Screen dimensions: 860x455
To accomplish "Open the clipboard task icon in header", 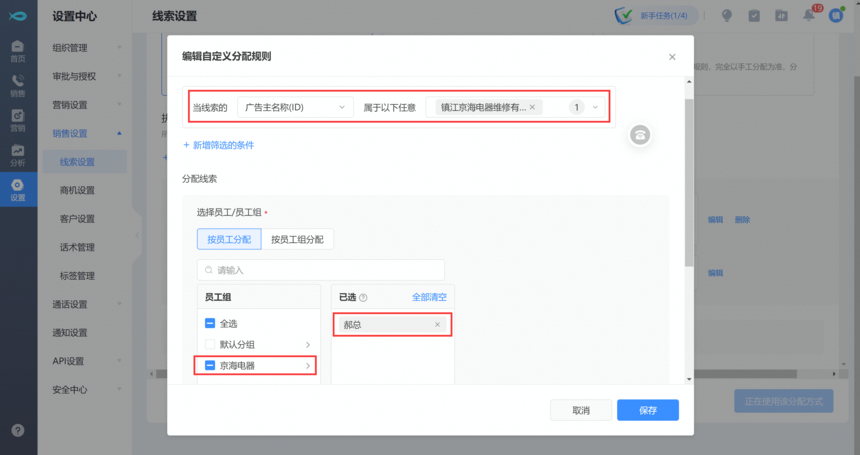I will pyautogui.click(x=754, y=15).
